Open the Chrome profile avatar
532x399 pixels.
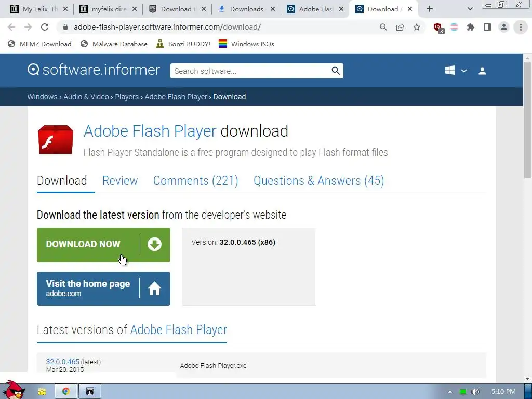pyautogui.click(x=504, y=27)
